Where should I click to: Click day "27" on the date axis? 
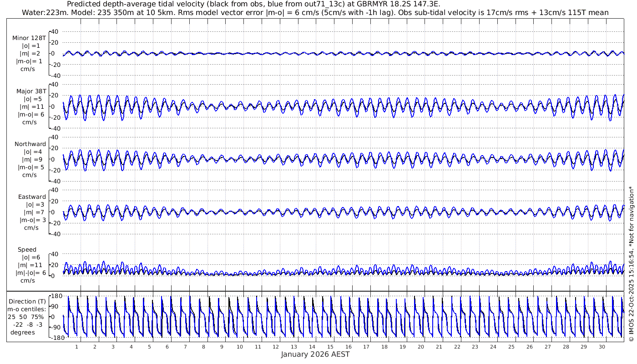(547, 347)
